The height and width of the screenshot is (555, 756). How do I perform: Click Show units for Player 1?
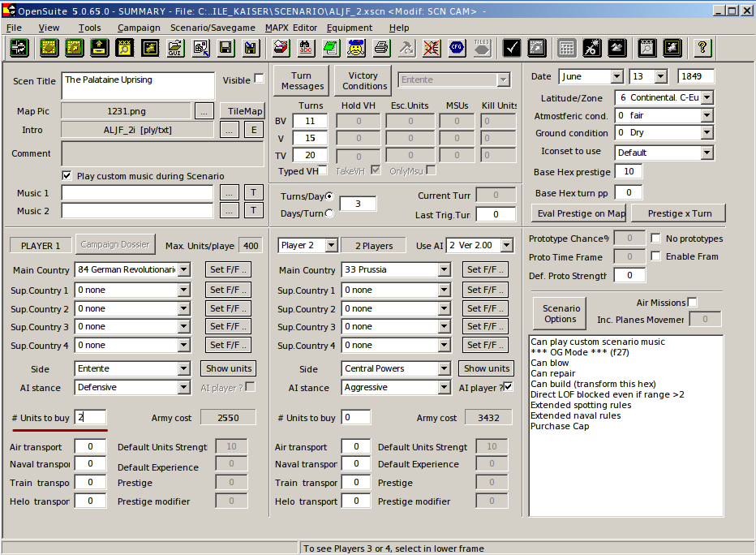[x=229, y=368]
